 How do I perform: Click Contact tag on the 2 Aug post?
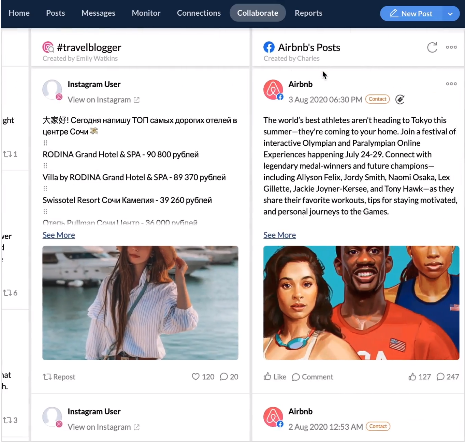[378, 426]
